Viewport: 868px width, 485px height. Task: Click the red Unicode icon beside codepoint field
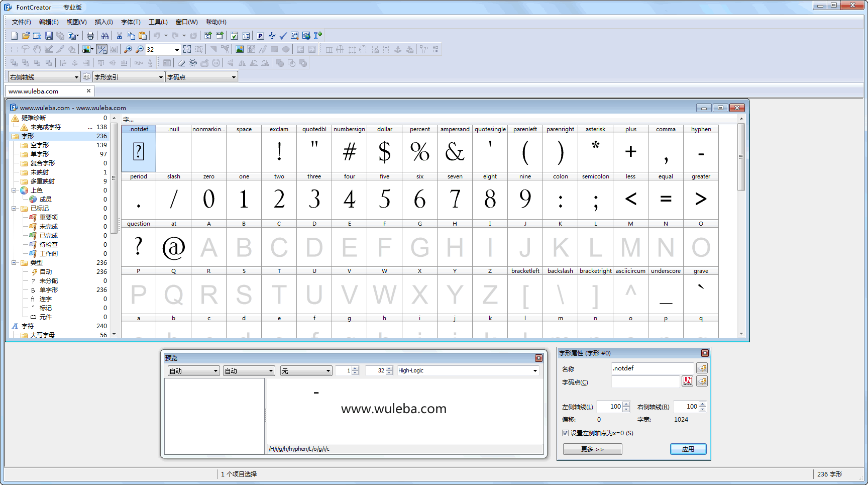pos(687,381)
